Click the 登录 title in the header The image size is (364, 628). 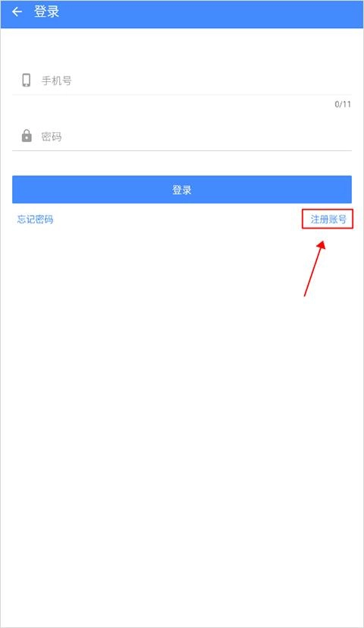[x=47, y=11]
